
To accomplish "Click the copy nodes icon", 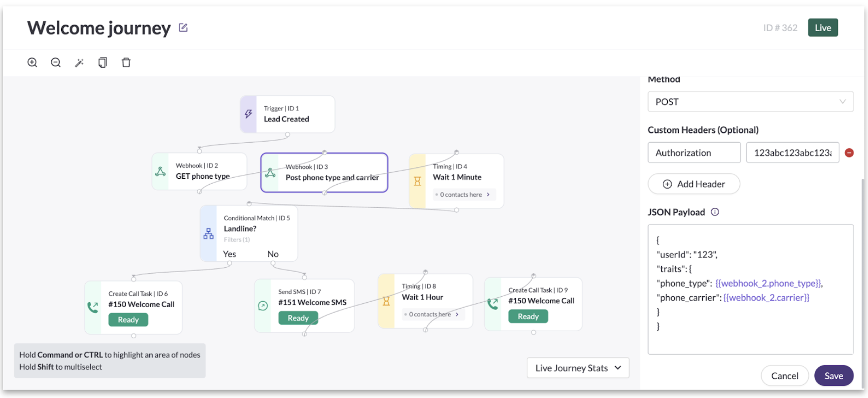I will (103, 62).
